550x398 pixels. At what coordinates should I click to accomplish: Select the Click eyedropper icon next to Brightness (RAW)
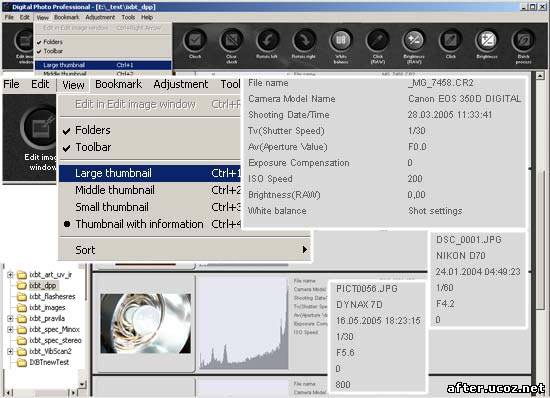click(450, 41)
